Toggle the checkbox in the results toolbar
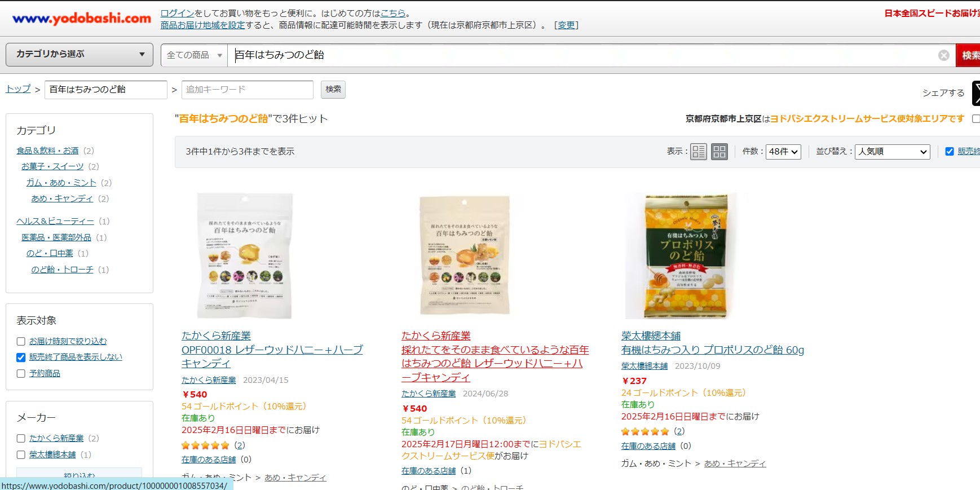980x490 pixels. [x=950, y=151]
